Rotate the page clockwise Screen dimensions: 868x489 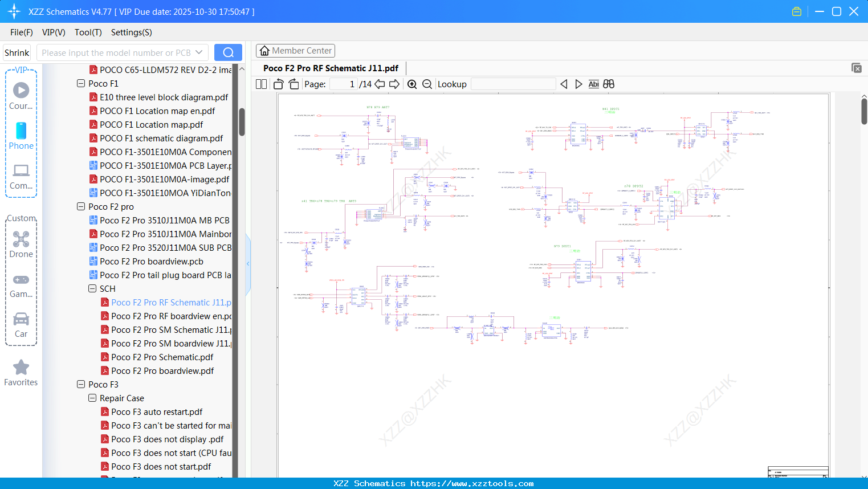294,84
